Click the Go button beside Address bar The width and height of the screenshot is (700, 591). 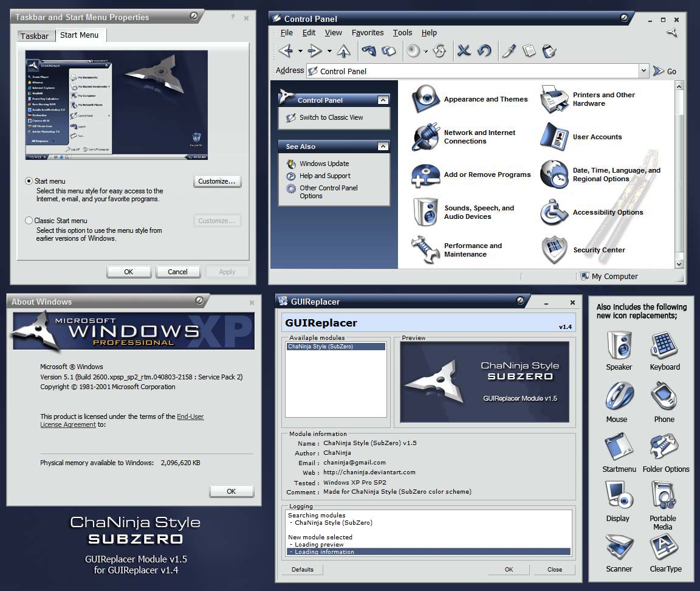[x=665, y=71]
